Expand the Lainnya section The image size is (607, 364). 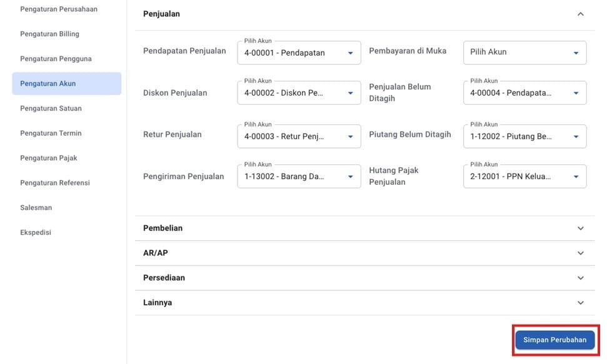tap(580, 303)
